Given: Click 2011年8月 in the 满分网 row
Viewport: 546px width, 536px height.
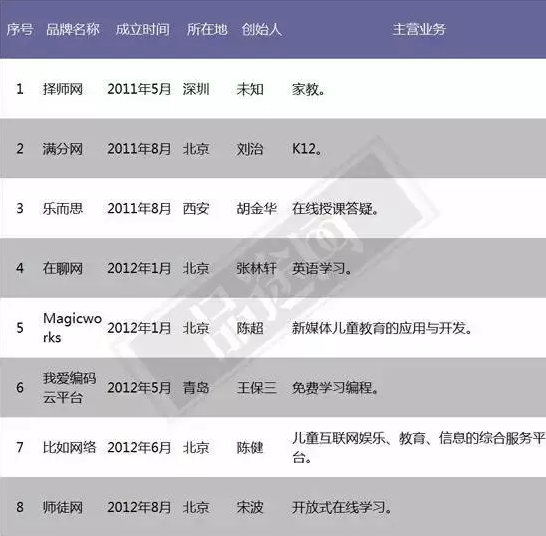Looking at the screenshot, I should pyautogui.click(x=139, y=149).
